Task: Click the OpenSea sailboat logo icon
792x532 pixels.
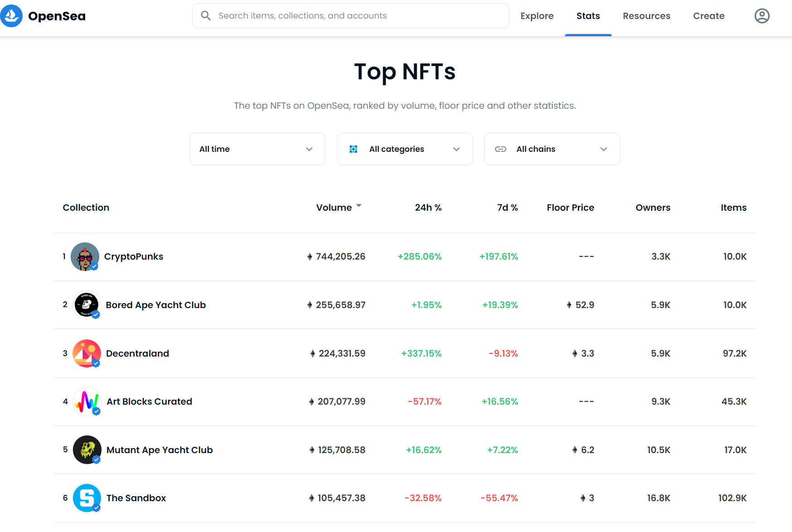Action: [x=11, y=16]
